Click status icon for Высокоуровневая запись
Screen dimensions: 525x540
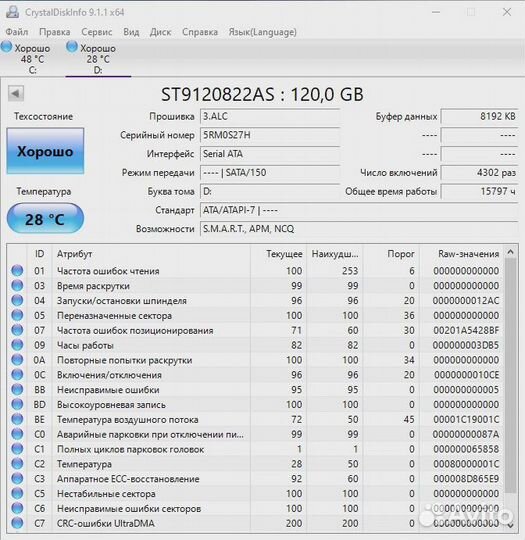[17, 404]
